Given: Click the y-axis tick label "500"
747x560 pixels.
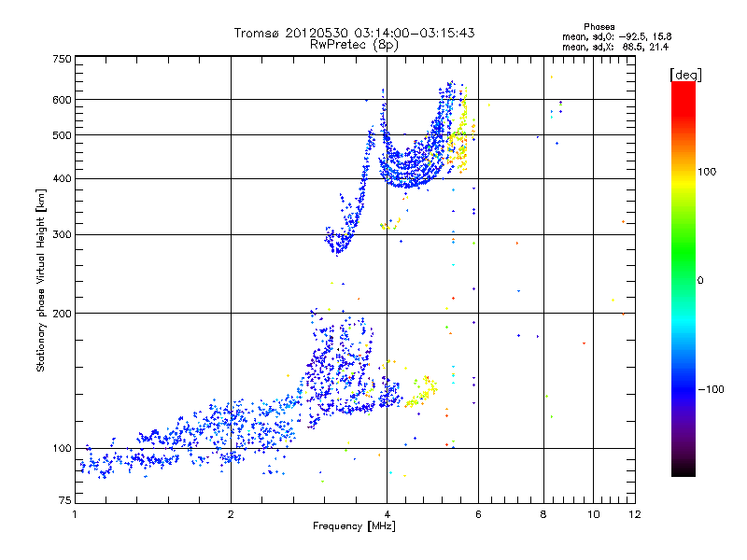Looking at the screenshot, I should pyautogui.click(x=63, y=135).
